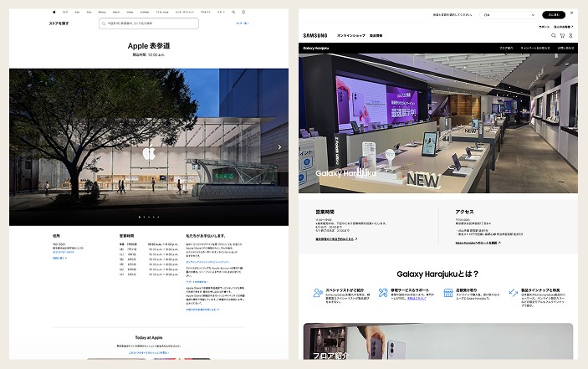
Task: Click the Today at Apple heading
Action: coord(149,337)
